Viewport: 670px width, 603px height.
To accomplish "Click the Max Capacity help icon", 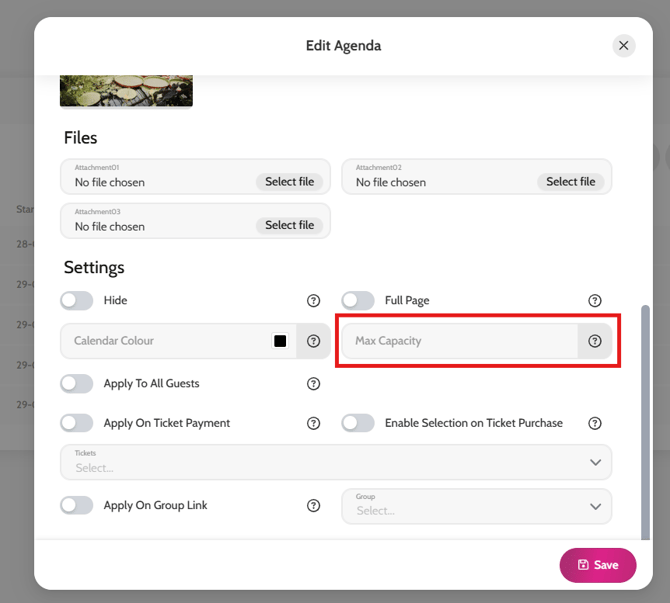I will pyautogui.click(x=594, y=341).
